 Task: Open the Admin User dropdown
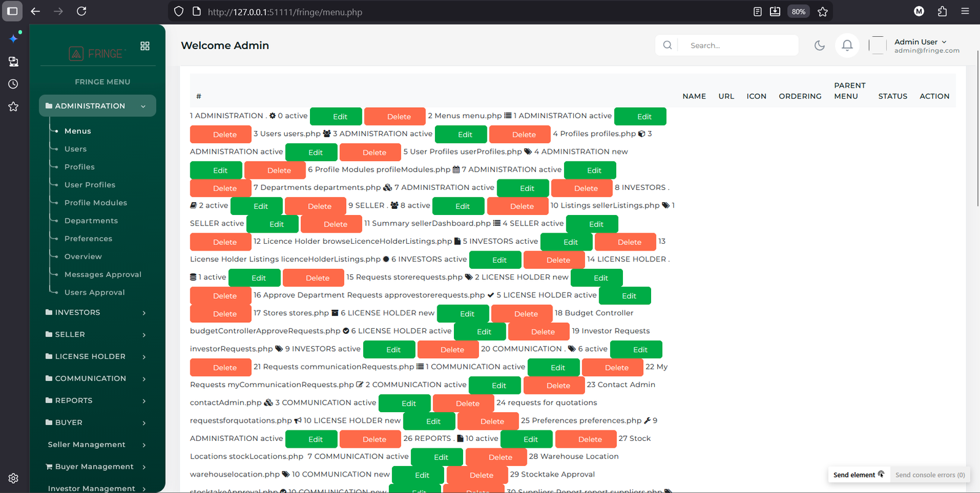pyautogui.click(x=920, y=42)
